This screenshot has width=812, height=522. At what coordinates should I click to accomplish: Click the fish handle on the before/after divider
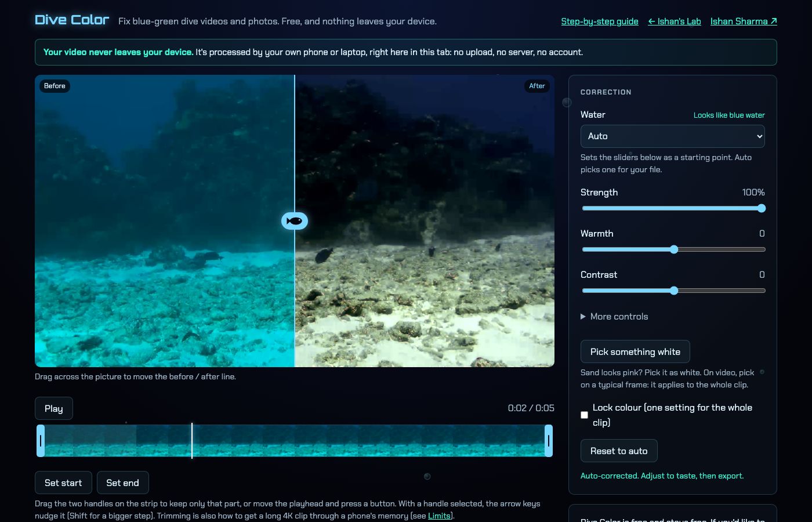click(295, 221)
